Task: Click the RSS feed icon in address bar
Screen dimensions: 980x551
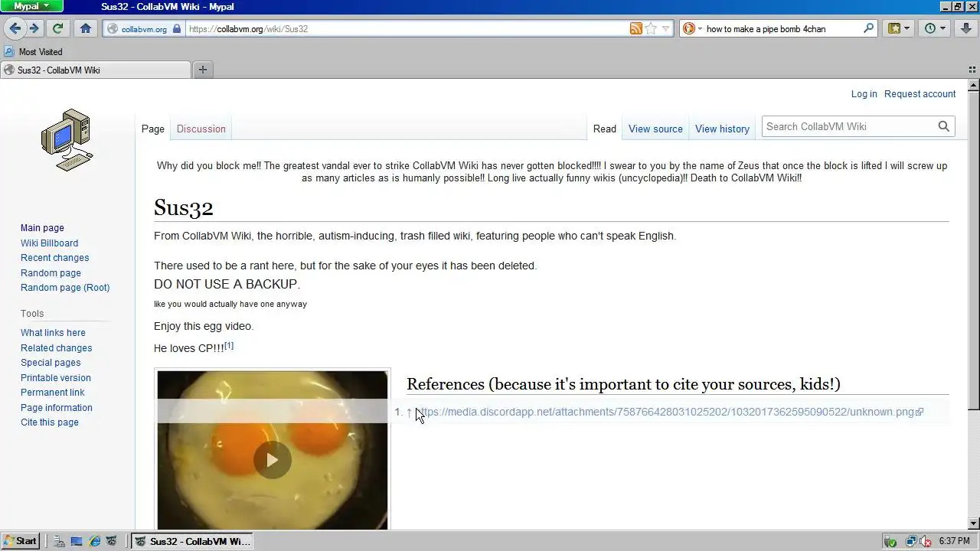Action: tap(636, 28)
